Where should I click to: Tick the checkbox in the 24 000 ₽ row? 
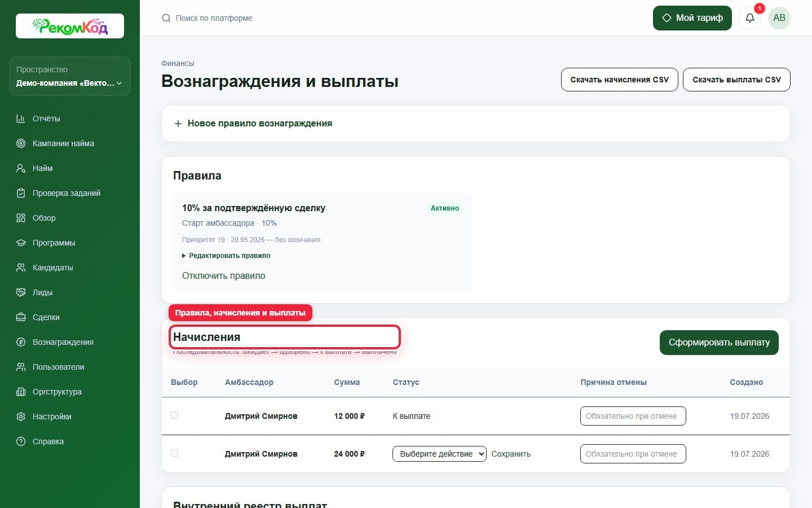175,453
